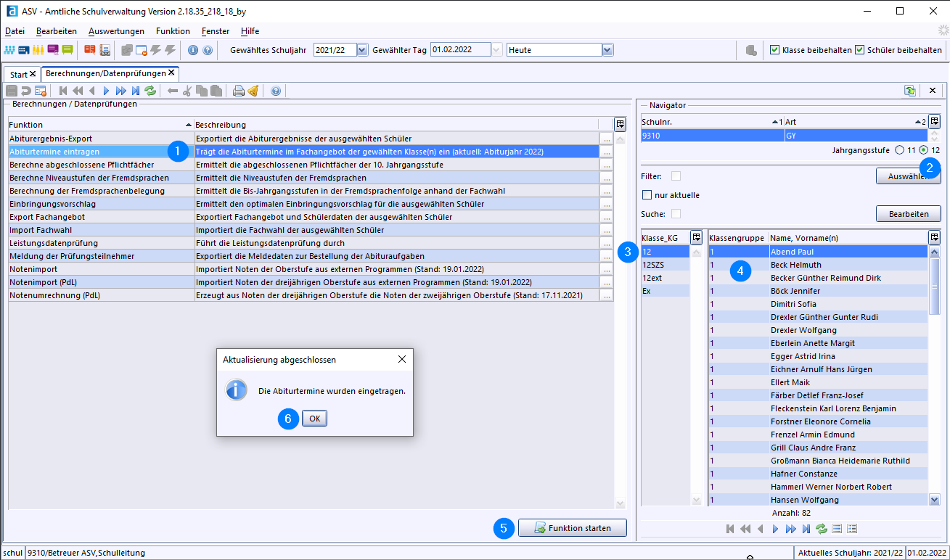The image size is (950, 560).
Task: Open tab help with the question mark icon
Action: tap(275, 91)
